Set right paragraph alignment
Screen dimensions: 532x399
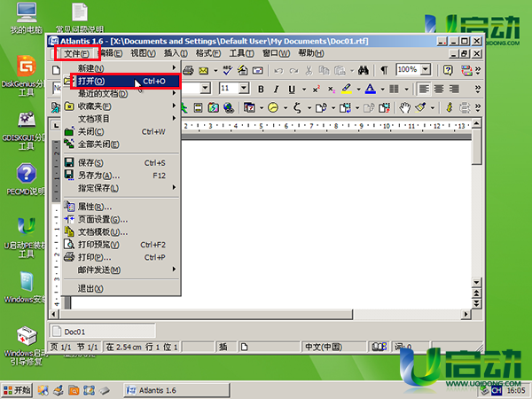[454, 89]
